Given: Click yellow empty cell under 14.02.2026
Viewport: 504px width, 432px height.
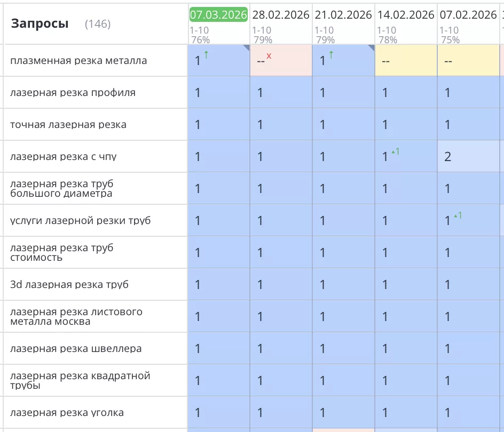Looking at the screenshot, I should tap(406, 61).
